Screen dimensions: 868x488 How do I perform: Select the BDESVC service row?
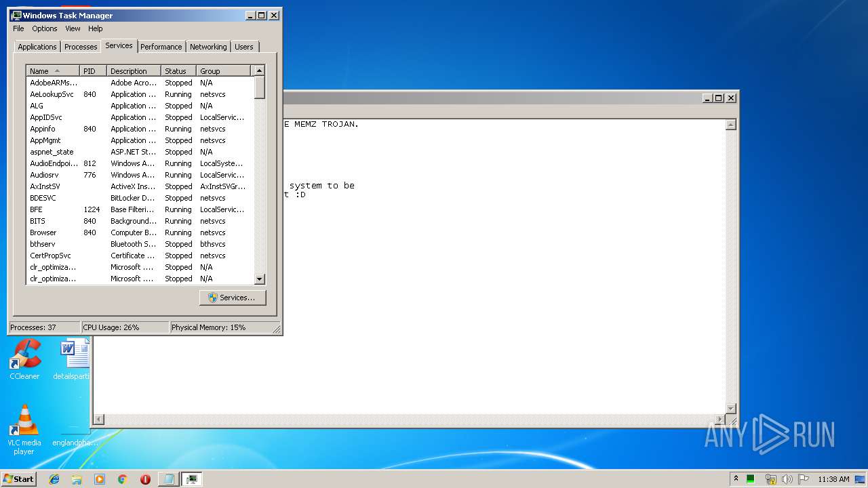tap(140, 198)
